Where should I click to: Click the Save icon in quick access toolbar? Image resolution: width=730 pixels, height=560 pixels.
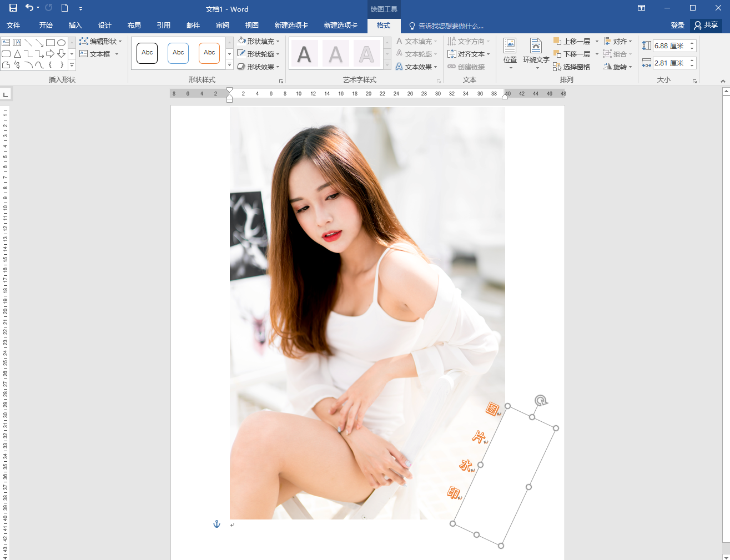pyautogui.click(x=13, y=8)
